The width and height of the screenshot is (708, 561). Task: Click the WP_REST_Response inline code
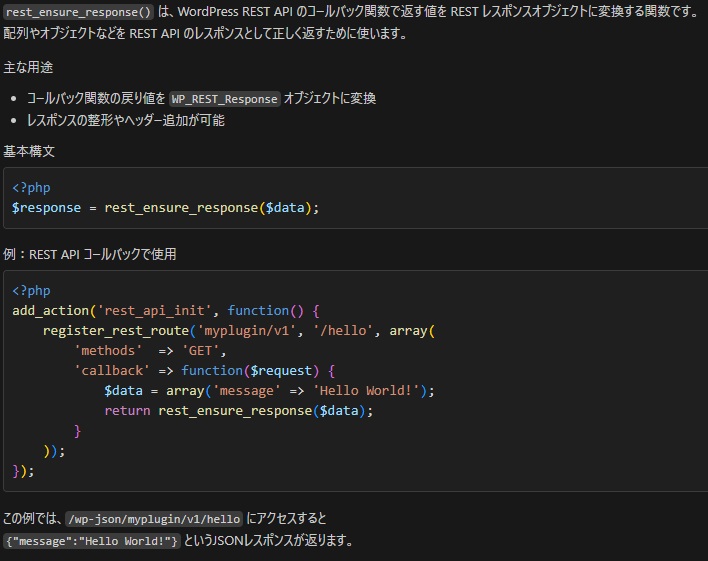(224, 98)
